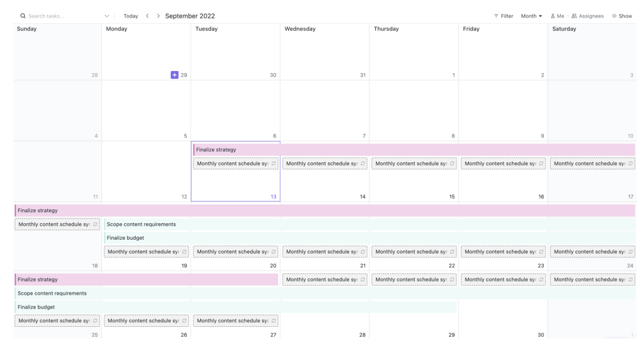This screenshot has height=350, width=644.
Task: Expand the chevron next to the search bar
Action: tap(107, 16)
